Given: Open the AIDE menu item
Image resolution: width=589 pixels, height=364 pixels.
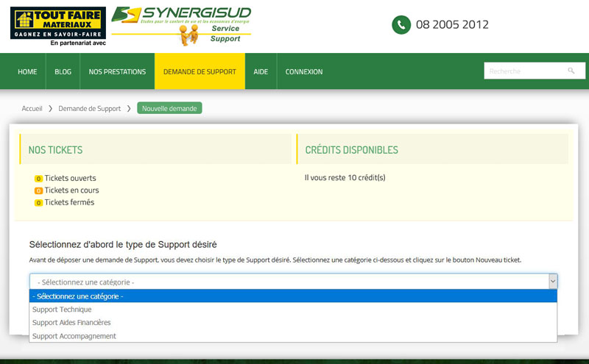Looking at the screenshot, I should point(261,72).
